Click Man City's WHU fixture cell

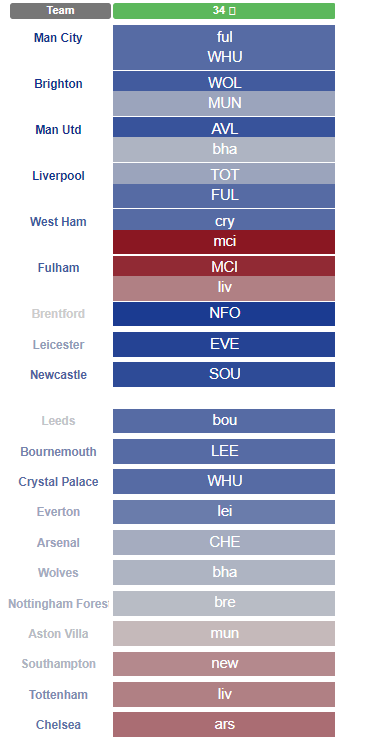224,57
